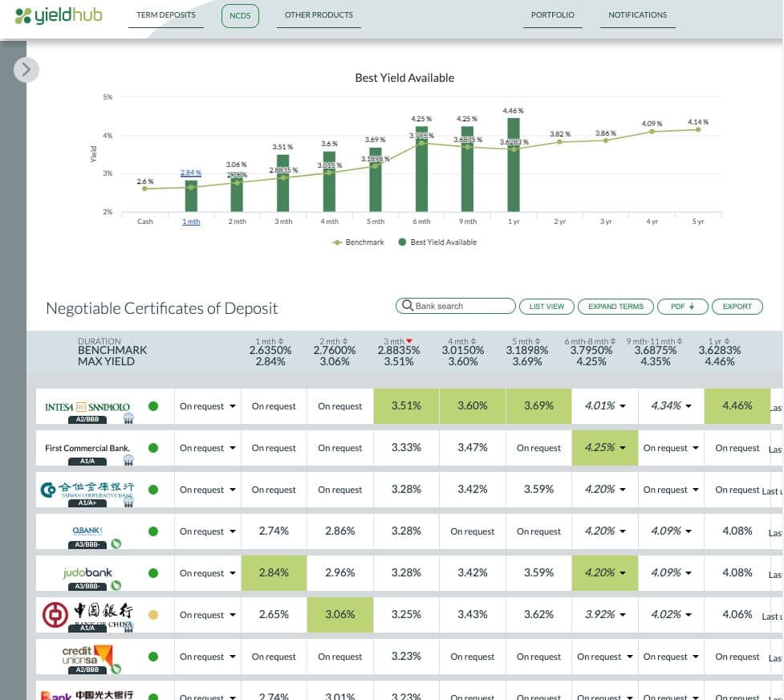Select Judo Bank's highlighted 2.84% rate cell
Viewport: 784px width, 700px height.
coord(274,573)
